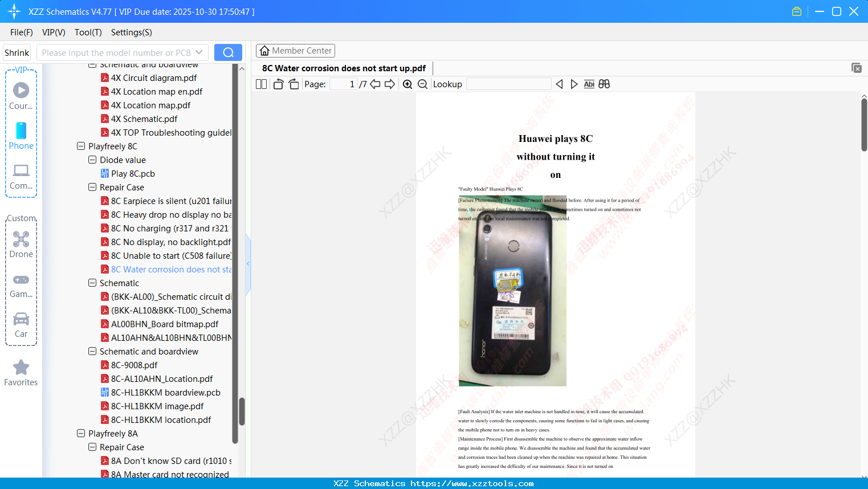Collapse the 8C Repair Case folder

[92, 187]
